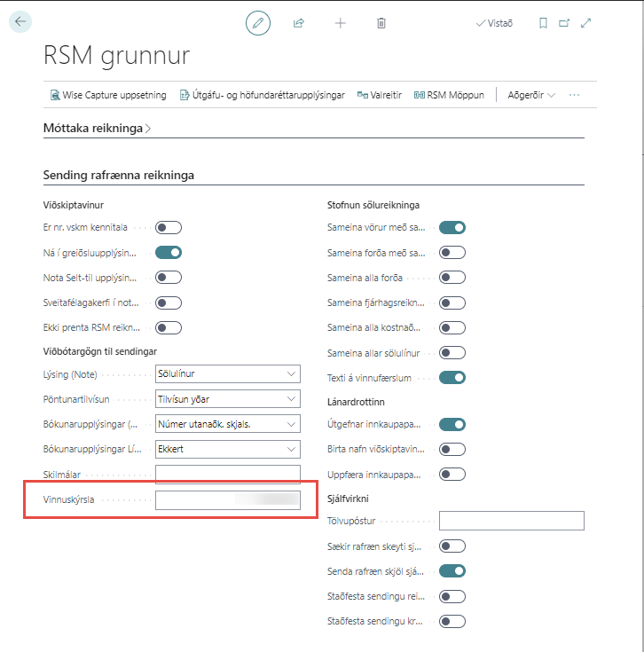Open the Pöntunartilvísun dropdown
Screen dimensions: 644x652
click(228, 399)
